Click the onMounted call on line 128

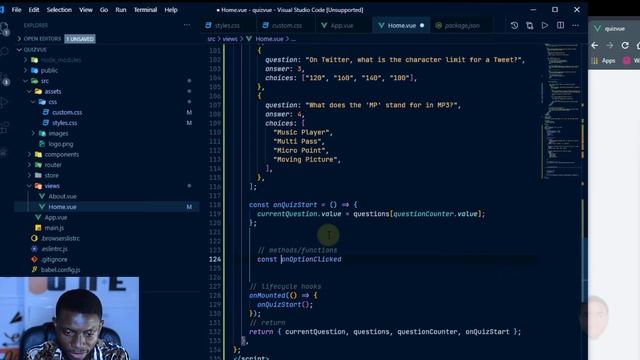(x=267, y=296)
